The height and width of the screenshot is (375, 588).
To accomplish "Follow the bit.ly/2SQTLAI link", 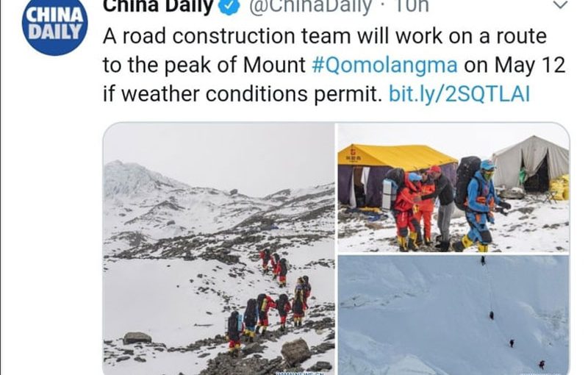I will pyautogui.click(x=459, y=93).
